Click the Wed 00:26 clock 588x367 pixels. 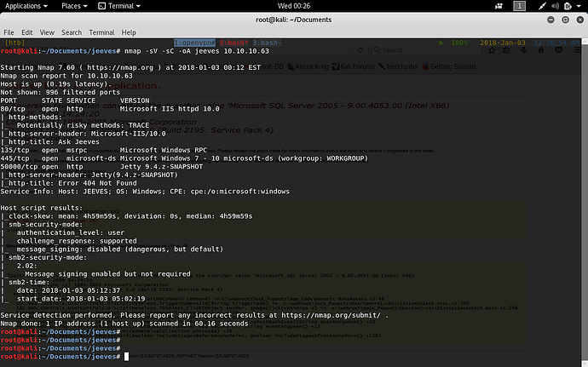pos(294,6)
